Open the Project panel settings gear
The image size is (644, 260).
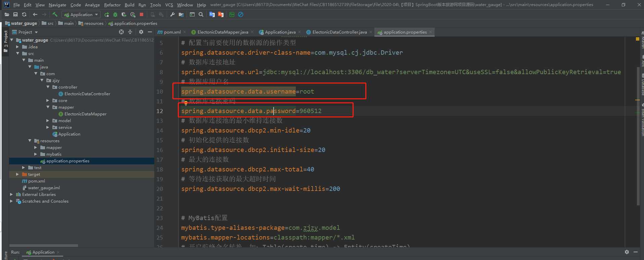click(141, 32)
